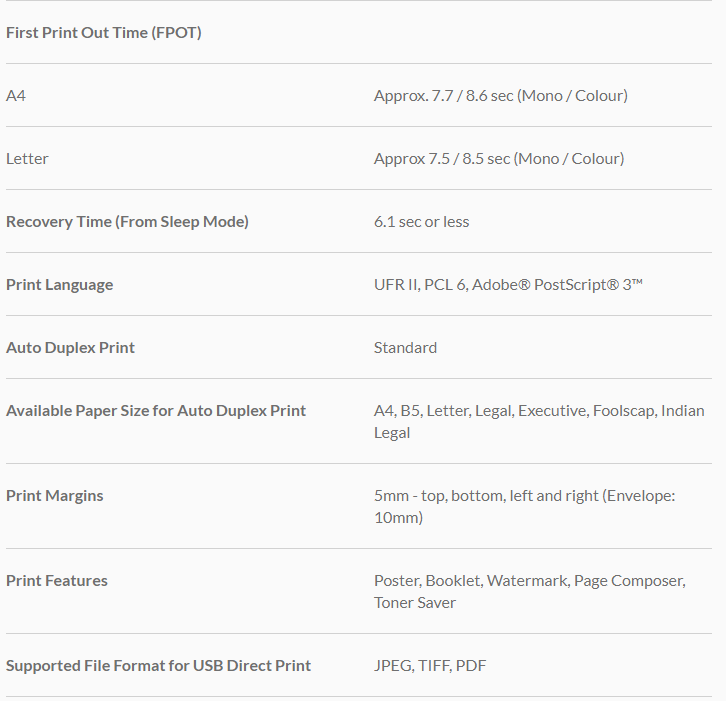Click the Auto Duplex Print label
Screen dimensions: 726x701
point(70,348)
